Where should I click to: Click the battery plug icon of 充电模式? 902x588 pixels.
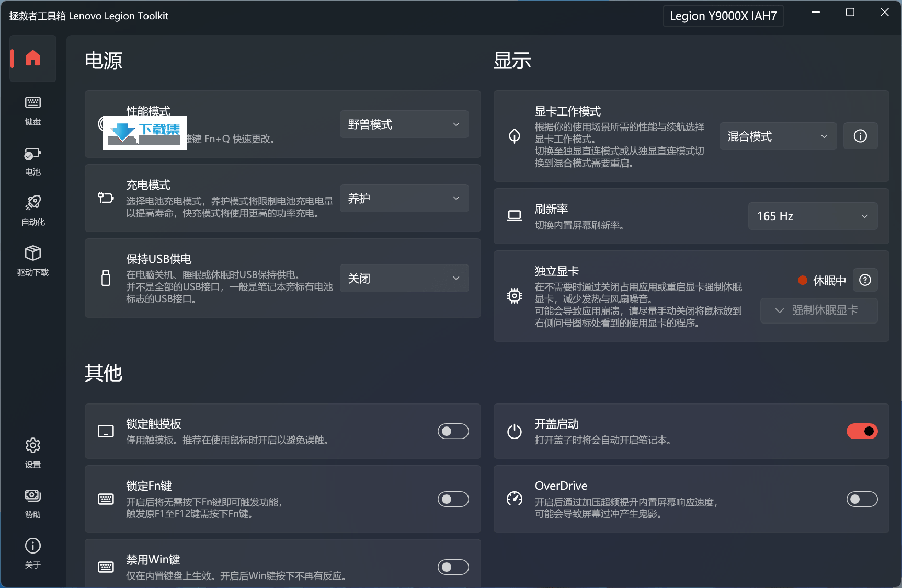(106, 198)
